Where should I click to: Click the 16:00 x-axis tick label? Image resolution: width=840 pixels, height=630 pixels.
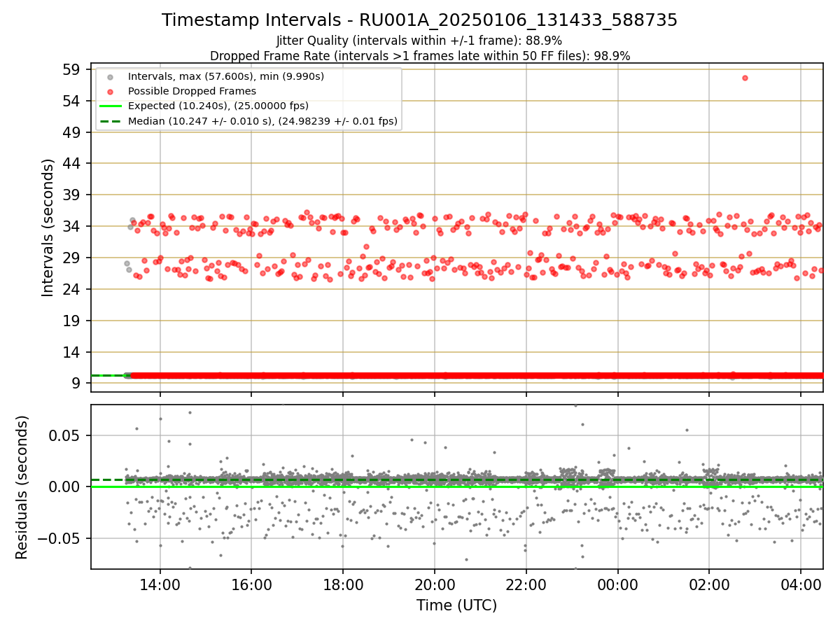(251, 584)
